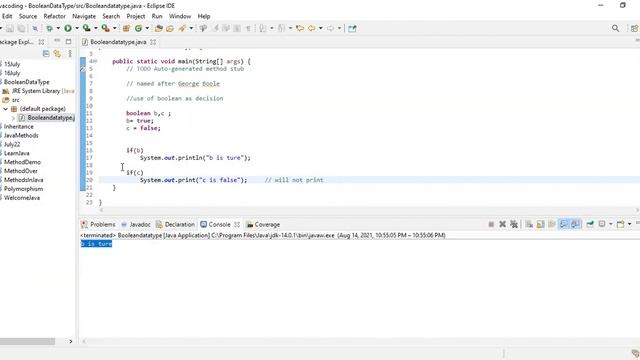Viewport: 640px width, 360px height.
Task: Click right scroll arrow under Package Explorer
Action: (71, 341)
